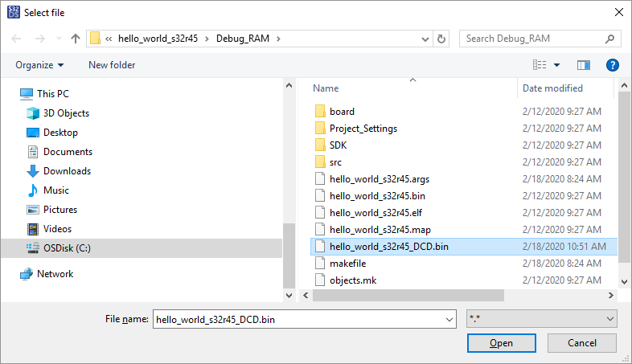
Task: Go forward with the Forward arrow
Action: point(40,39)
